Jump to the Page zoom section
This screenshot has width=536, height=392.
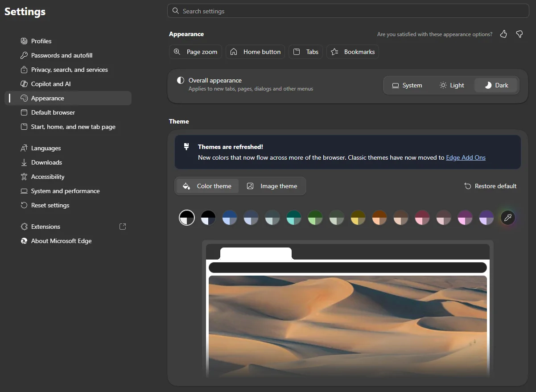[x=196, y=52]
